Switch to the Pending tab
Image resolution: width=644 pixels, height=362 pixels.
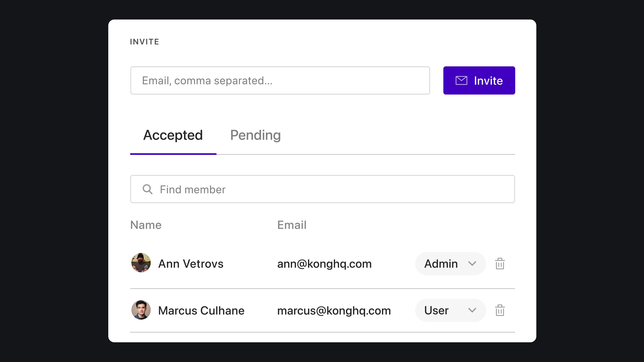point(255,135)
